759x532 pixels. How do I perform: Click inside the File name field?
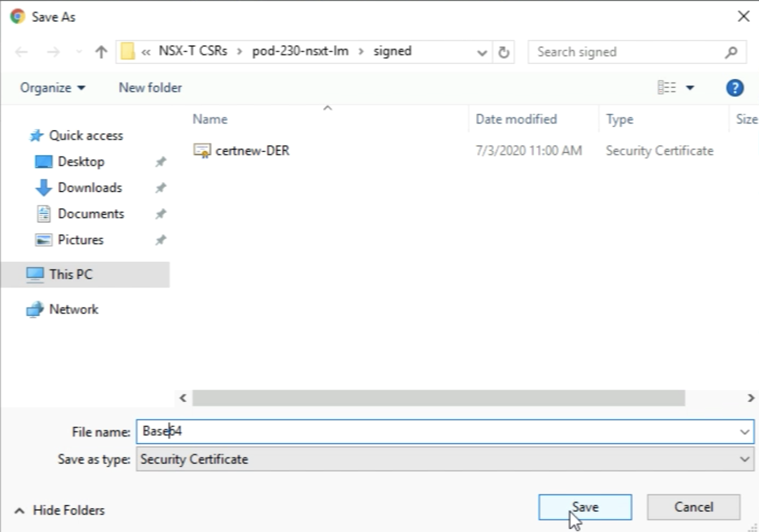click(x=435, y=432)
